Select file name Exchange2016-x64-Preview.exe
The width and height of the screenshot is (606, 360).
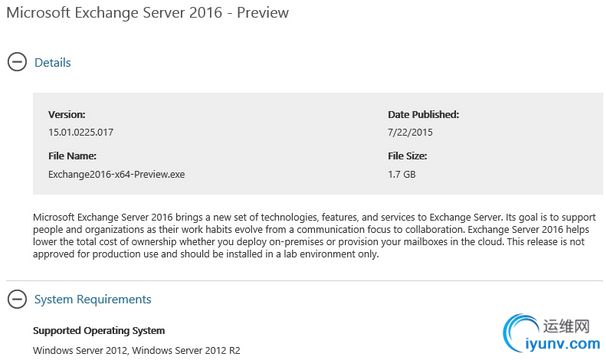(x=116, y=174)
